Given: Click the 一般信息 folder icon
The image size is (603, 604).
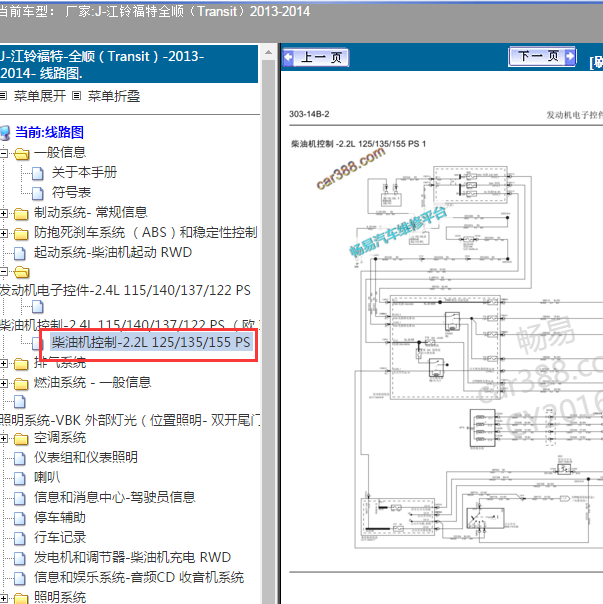Looking at the screenshot, I should pyautogui.click(x=22, y=154).
